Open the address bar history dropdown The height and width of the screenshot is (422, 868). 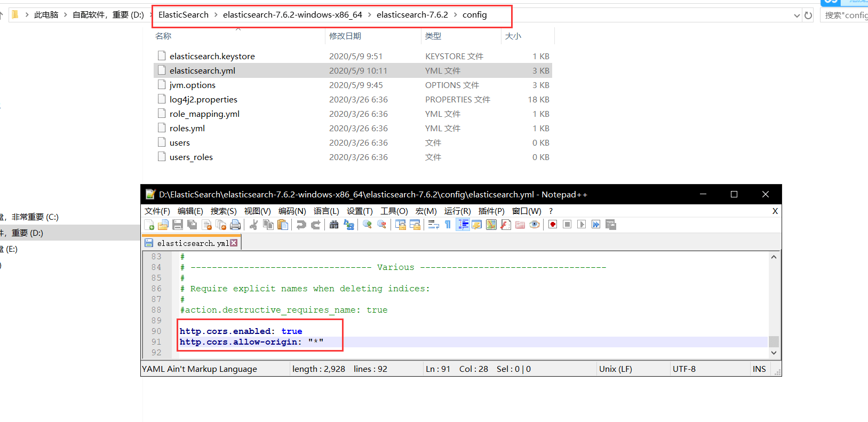pyautogui.click(x=797, y=15)
